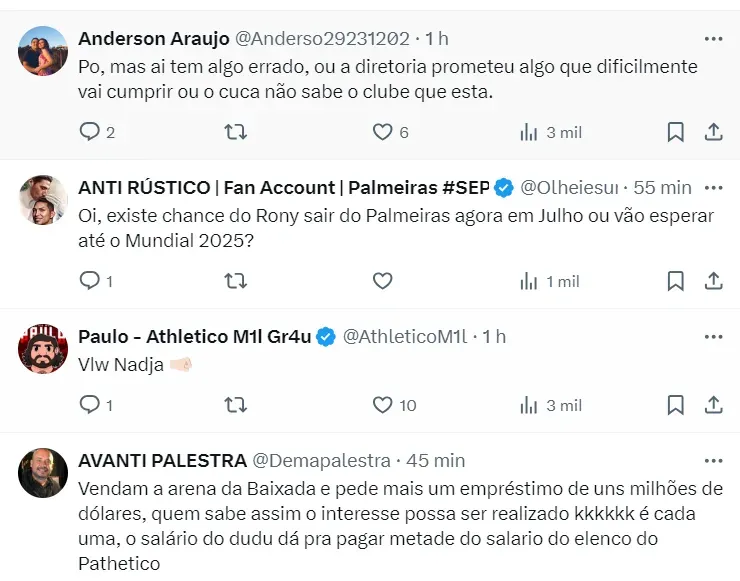Retweet the ANTI RÚSTICO post
This screenshot has height=581, width=740.
tap(235, 281)
